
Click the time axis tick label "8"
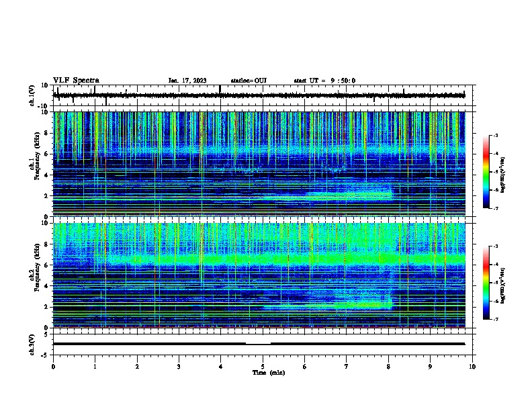pyautogui.click(x=388, y=367)
